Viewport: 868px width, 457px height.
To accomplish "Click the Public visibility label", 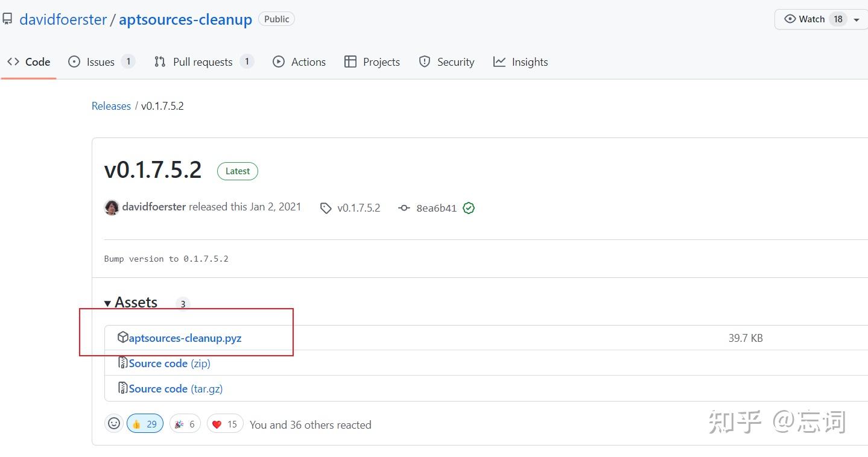I will click(x=277, y=19).
